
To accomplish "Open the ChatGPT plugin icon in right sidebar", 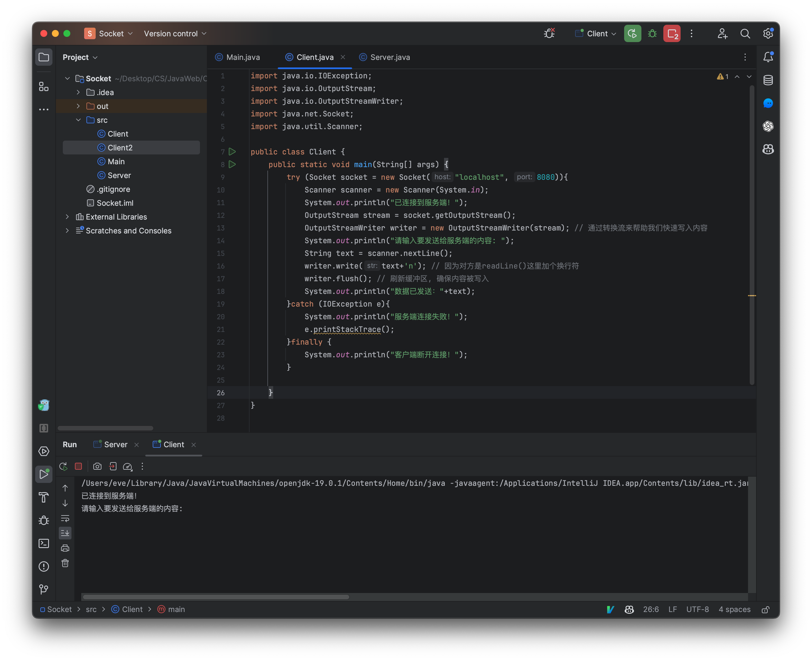I will point(768,126).
